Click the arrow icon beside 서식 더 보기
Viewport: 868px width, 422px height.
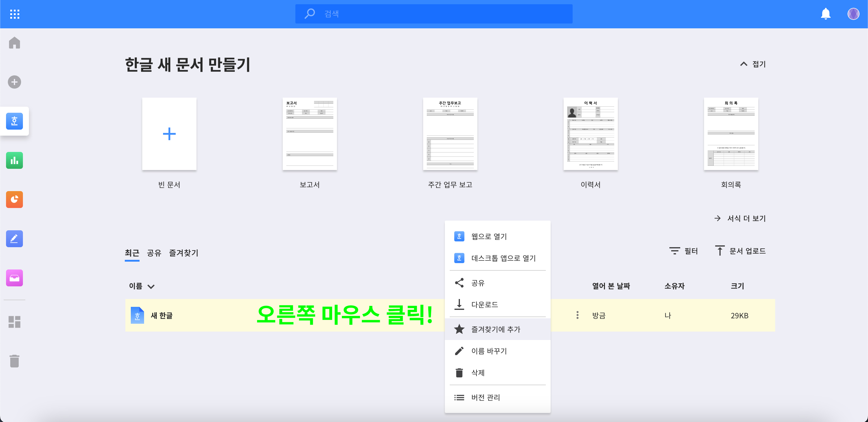[718, 218]
